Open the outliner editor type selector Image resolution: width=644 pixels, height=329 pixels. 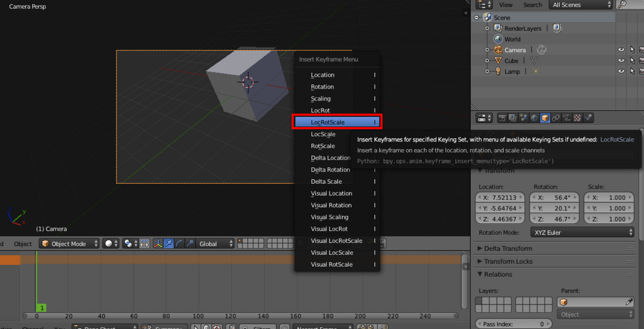pyautogui.click(x=485, y=4)
